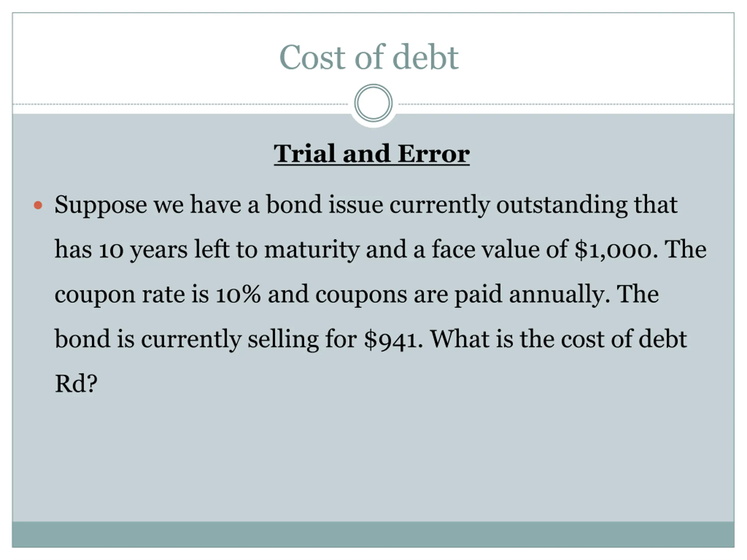This screenshot has width=747, height=560.
Task: Click the 'Cost of debt' slide title
Action: pos(369,57)
